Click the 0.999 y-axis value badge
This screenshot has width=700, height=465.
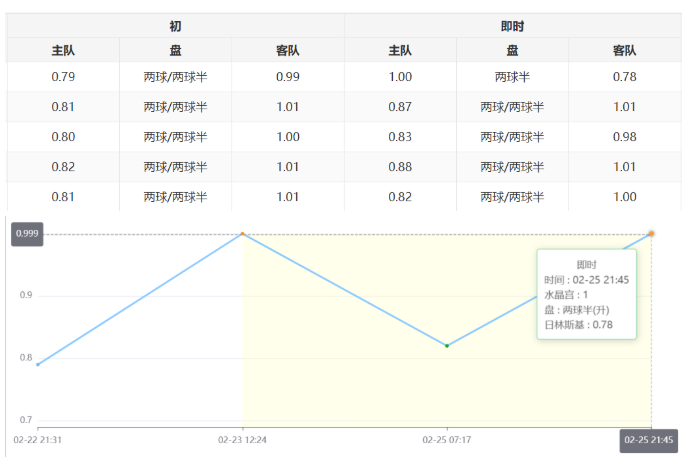point(27,234)
